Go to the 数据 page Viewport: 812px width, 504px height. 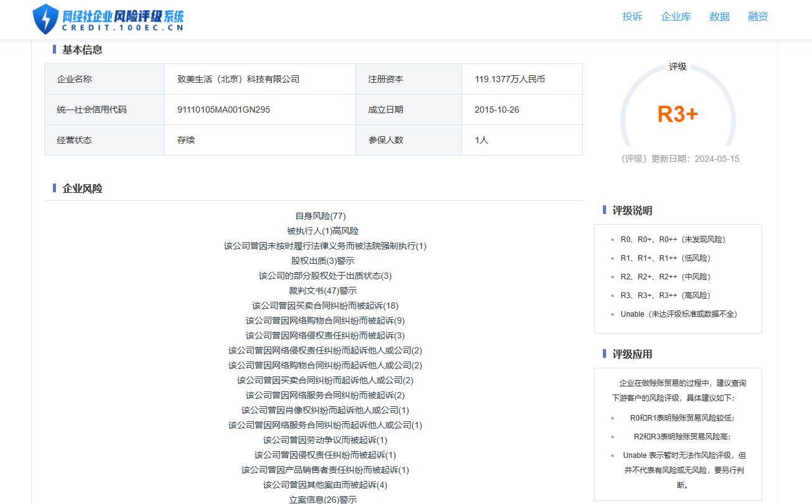pos(719,17)
